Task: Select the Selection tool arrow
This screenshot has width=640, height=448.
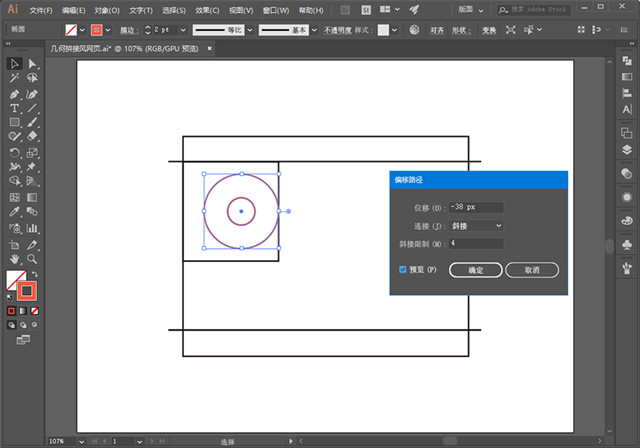Action: coord(15,63)
